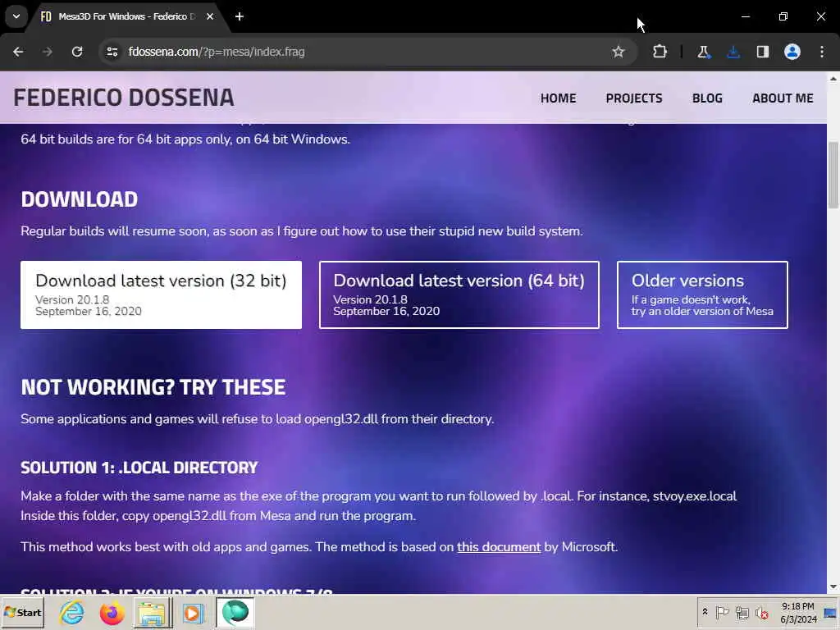Open network tray icon

[742, 612]
